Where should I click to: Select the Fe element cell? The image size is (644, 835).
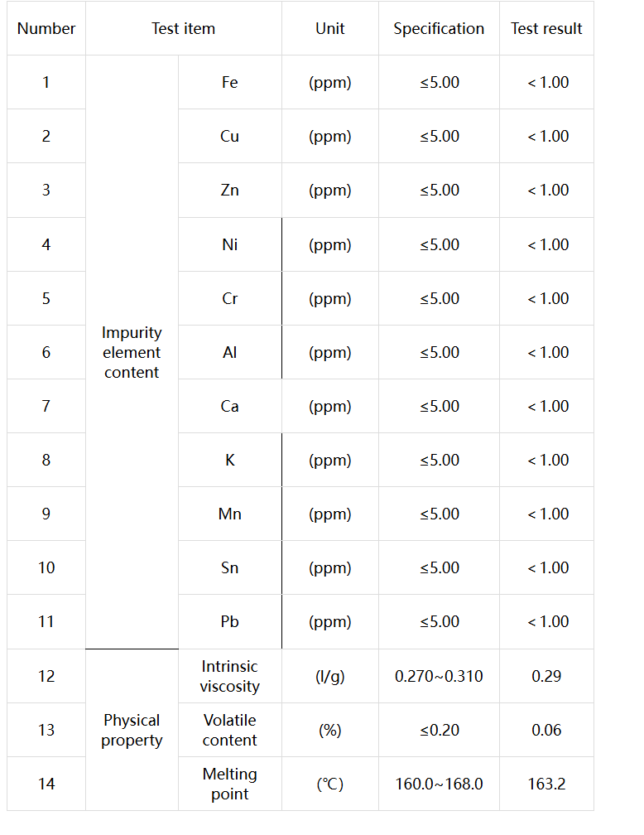pos(230,83)
